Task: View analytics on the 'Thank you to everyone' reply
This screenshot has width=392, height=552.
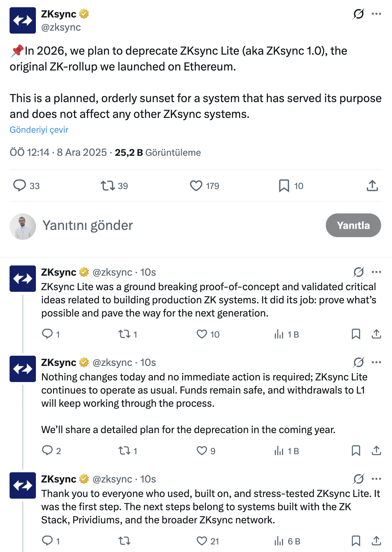Action: (x=279, y=541)
